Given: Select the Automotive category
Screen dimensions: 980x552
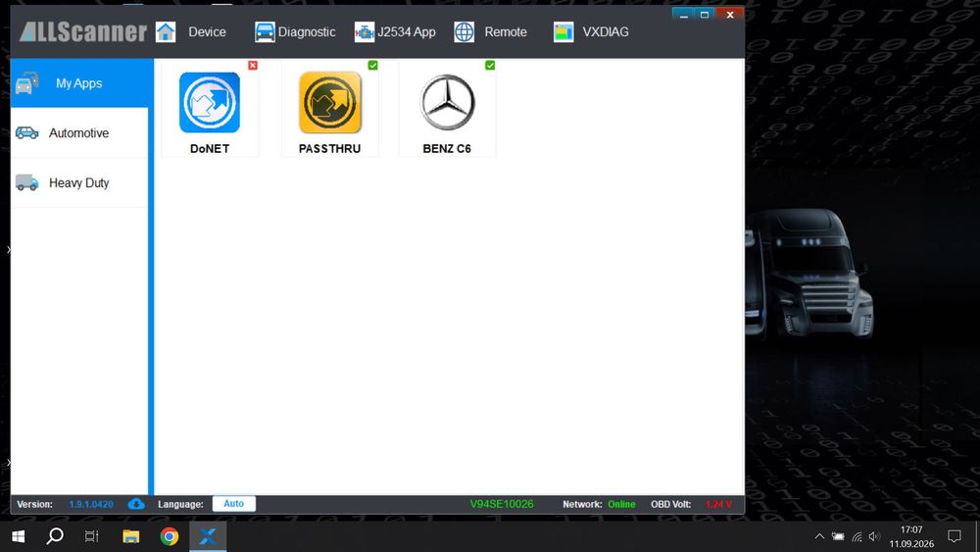Looking at the screenshot, I should (x=79, y=133).
